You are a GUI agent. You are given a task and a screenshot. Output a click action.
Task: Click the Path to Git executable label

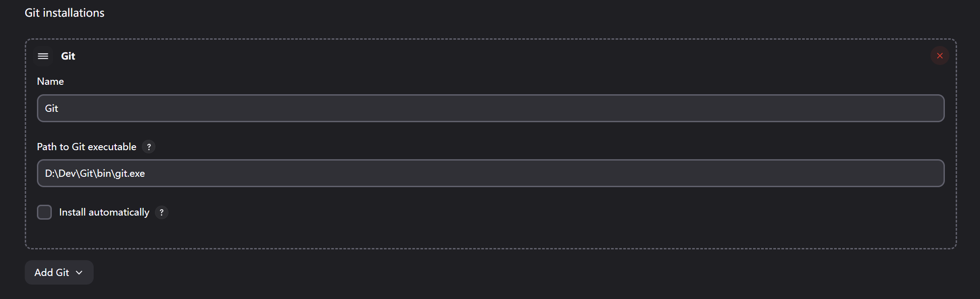86,147
